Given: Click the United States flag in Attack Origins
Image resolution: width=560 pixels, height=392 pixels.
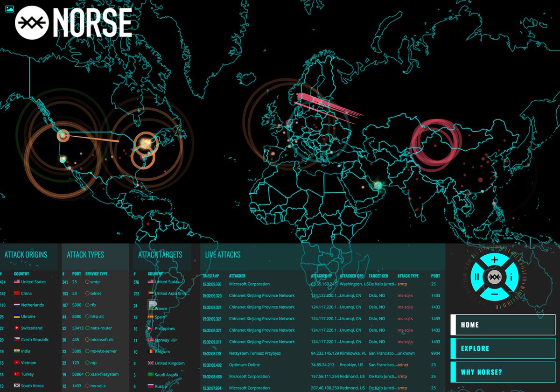Looking at the screenshot, I should 17,282.
